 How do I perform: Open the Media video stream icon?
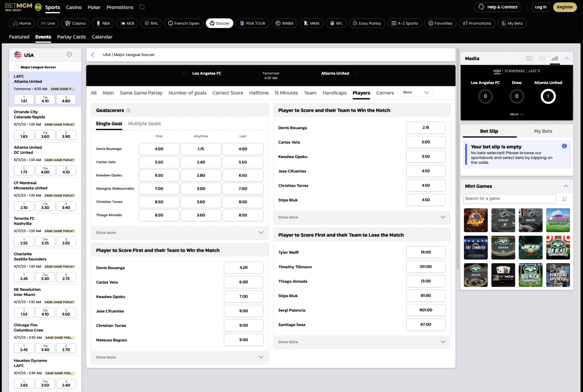point(529,58)
